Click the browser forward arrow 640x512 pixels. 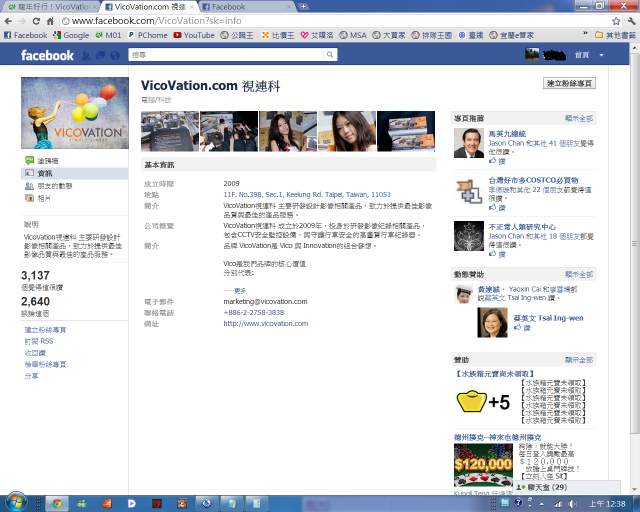coord(22,21)
